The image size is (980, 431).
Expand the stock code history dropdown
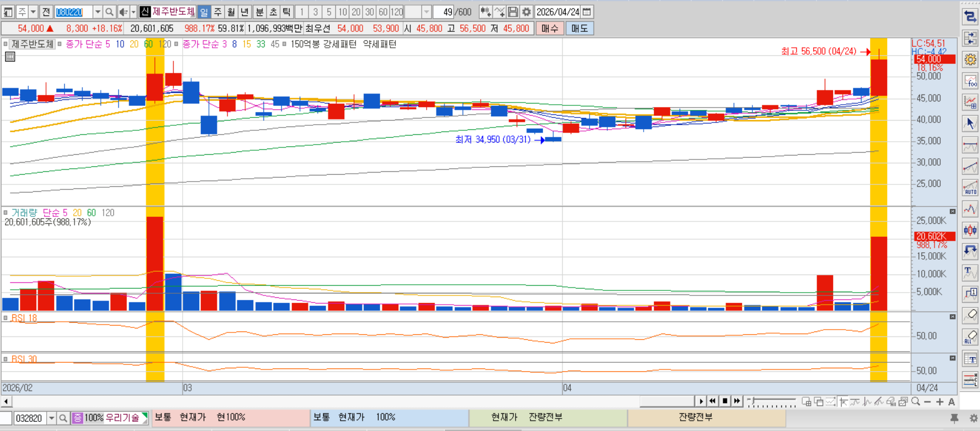tap(98, 12)
